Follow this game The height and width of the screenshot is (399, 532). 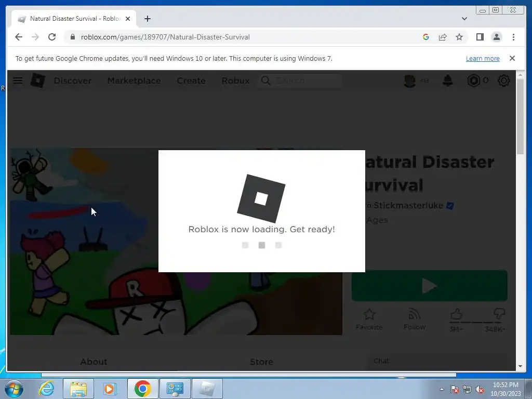coord(415,319)
